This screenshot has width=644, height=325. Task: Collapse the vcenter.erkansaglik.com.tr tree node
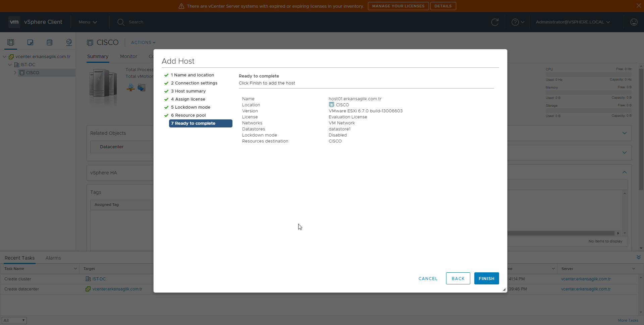coord(5,57)
